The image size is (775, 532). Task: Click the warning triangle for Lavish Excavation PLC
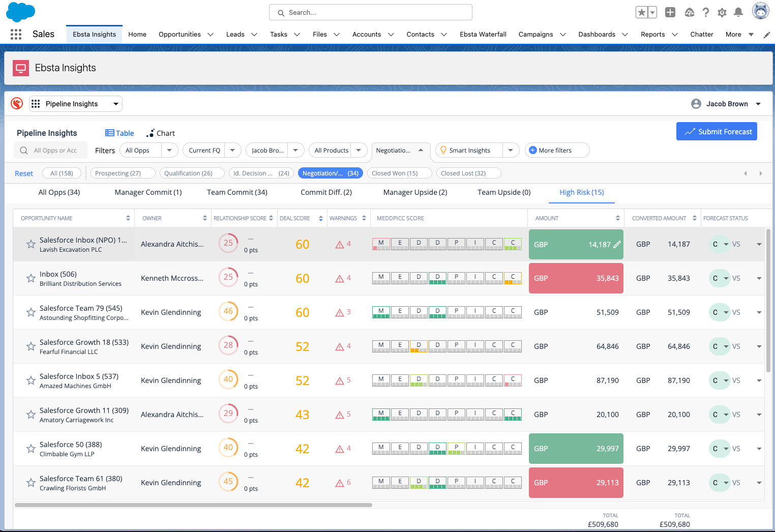coord(340,245)
